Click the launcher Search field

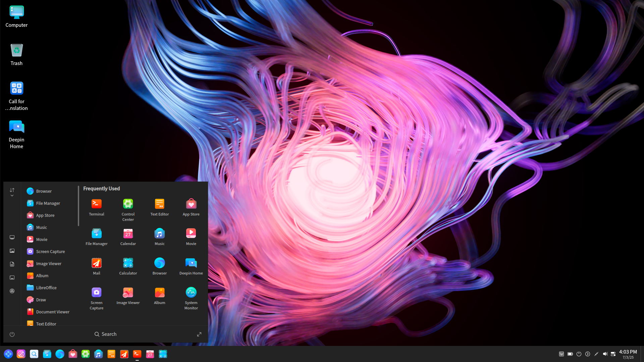coord(105,334)
